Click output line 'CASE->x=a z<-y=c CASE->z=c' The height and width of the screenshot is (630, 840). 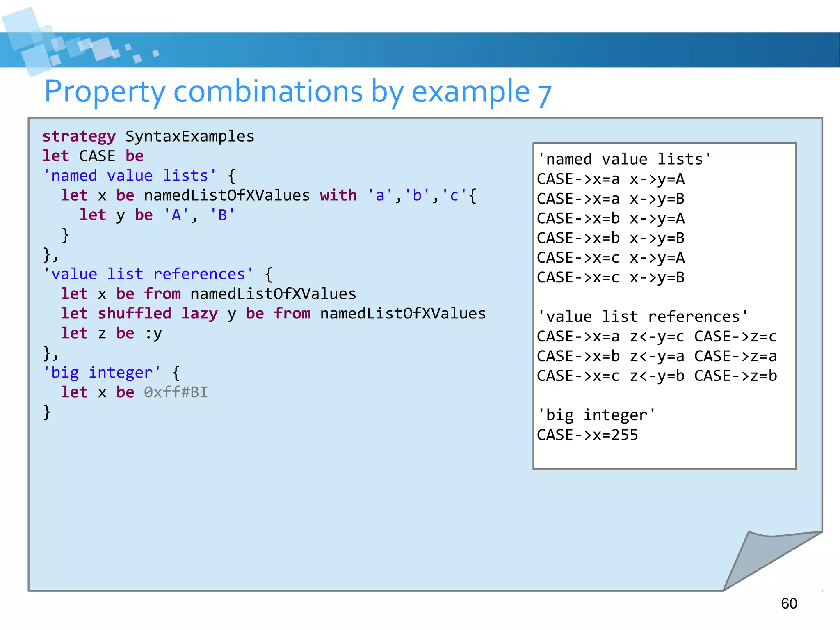click(x=657, y=337)
